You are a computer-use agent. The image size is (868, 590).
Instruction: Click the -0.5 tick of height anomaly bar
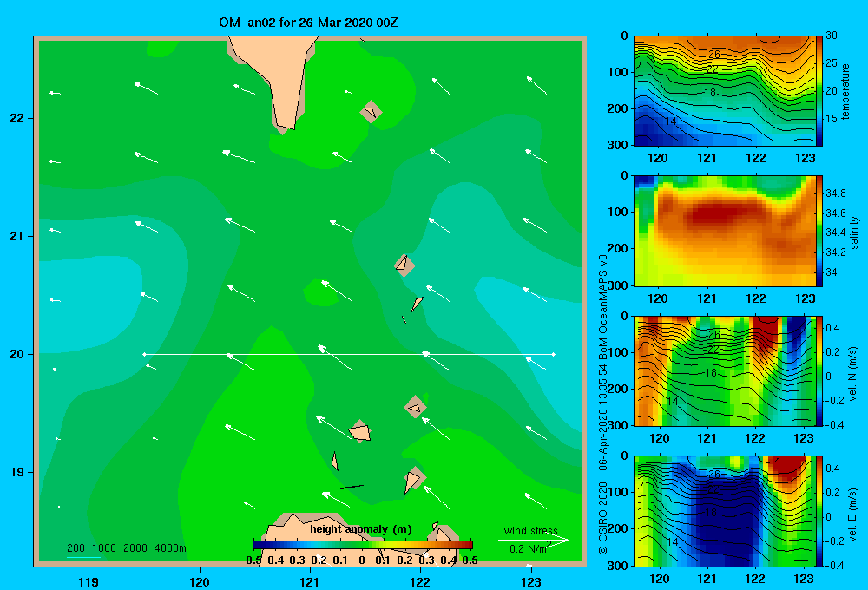253,560
